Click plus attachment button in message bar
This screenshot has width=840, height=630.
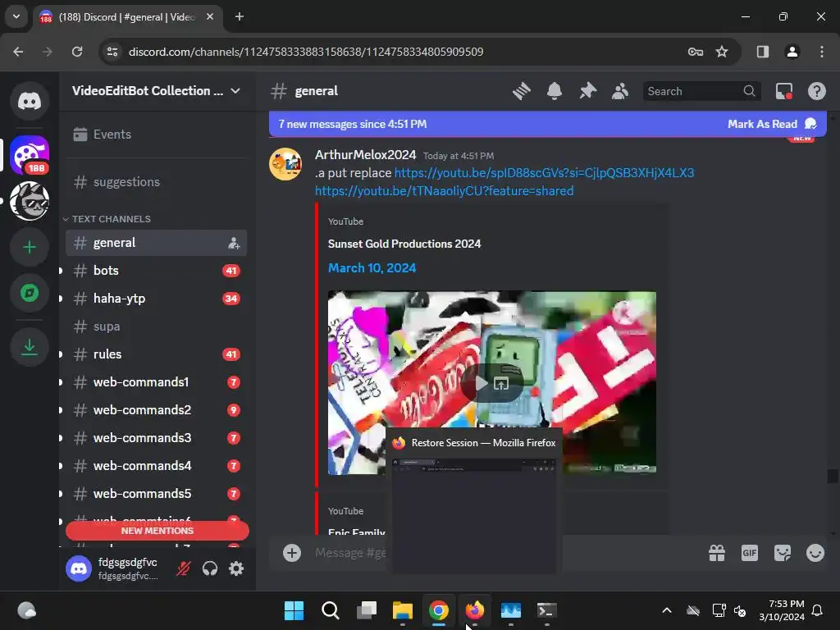pos(292,553)
